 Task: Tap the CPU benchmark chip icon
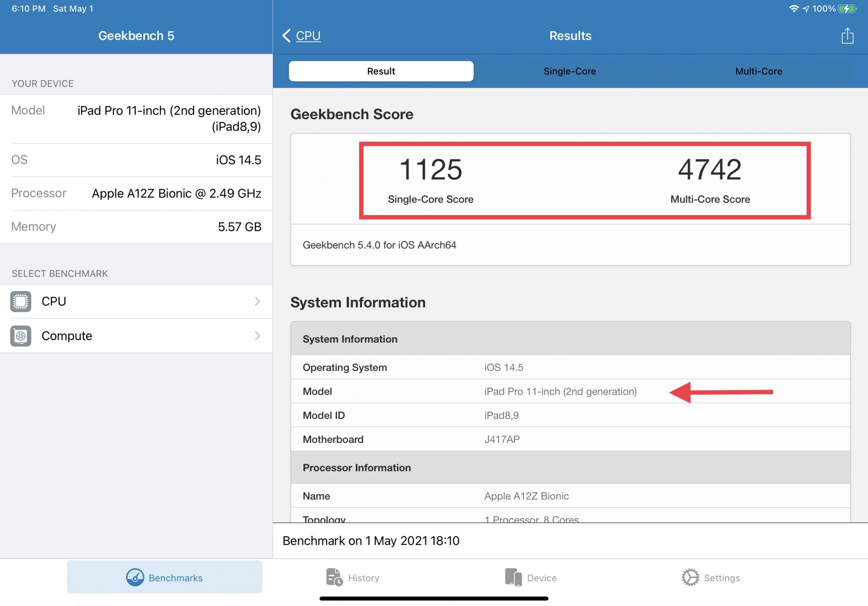21,301
